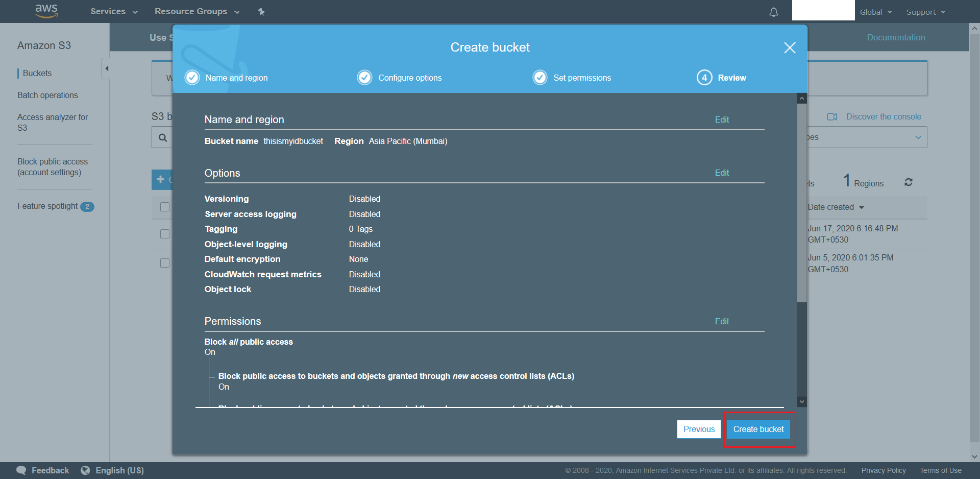The height and width of the screenshot is (479, 980).
Task: Select the Review step label
Action: (x=732, y=78)
